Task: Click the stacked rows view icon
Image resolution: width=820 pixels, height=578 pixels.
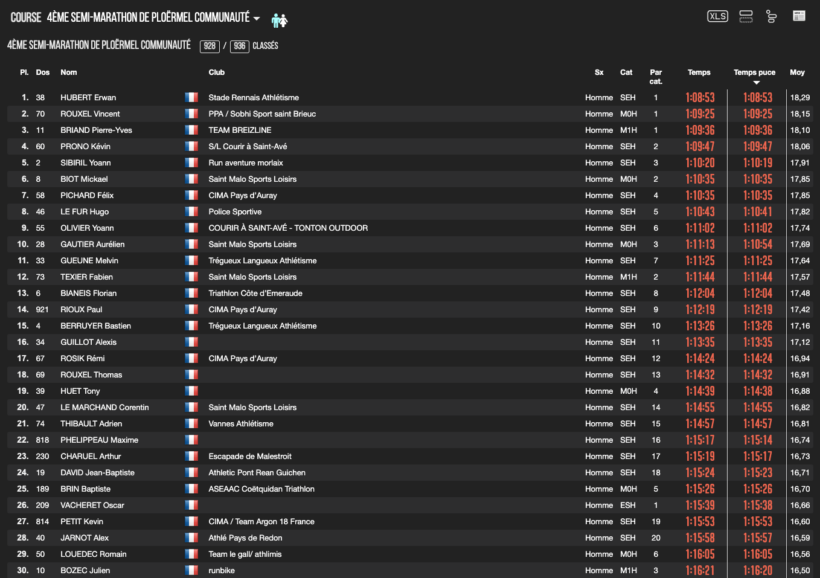Action: [745, 16]
